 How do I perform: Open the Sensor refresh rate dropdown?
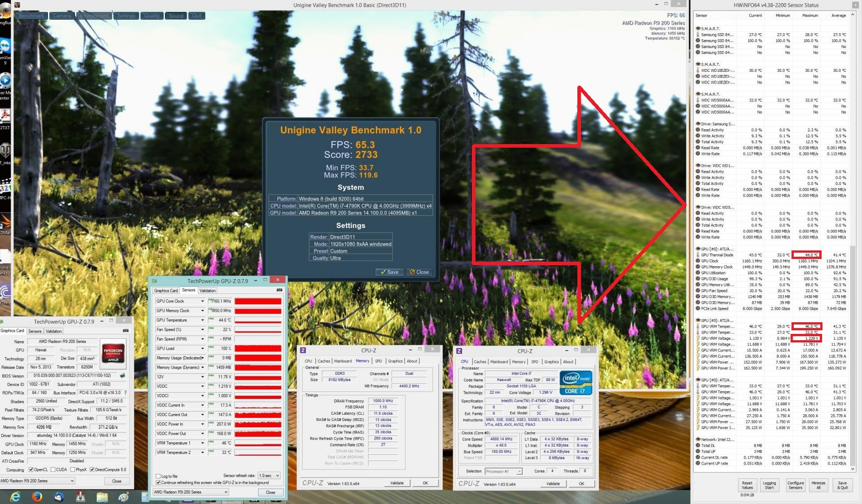coord(269,476)
